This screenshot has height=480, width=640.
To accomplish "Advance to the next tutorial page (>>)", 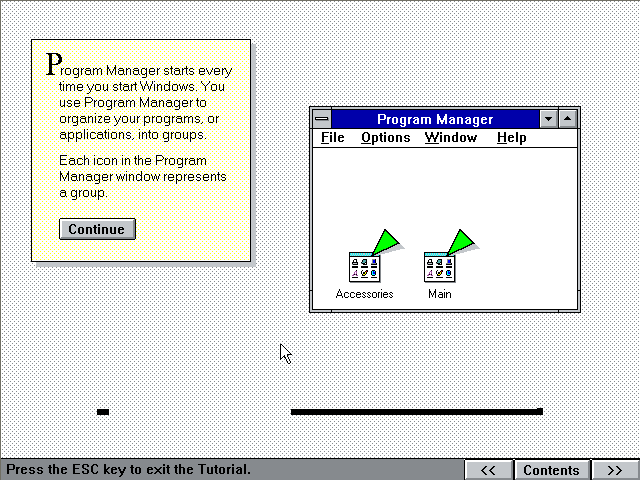I will (615, 470).
